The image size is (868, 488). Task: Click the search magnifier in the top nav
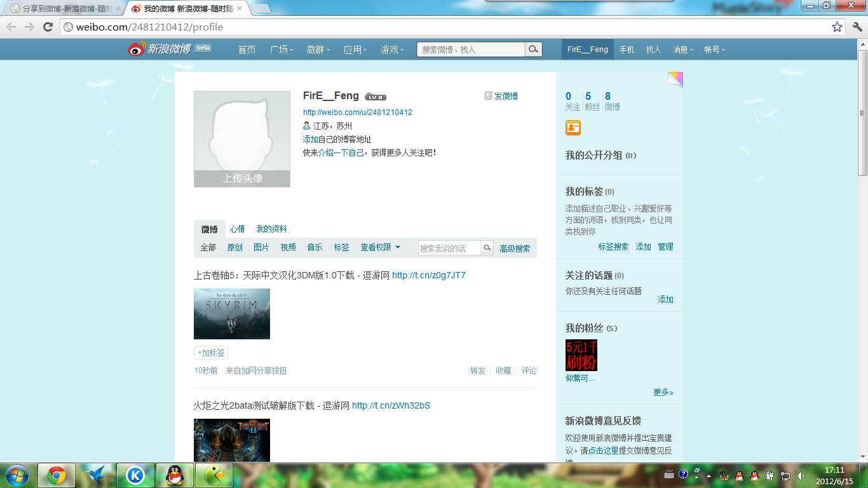tap(534, 49)
